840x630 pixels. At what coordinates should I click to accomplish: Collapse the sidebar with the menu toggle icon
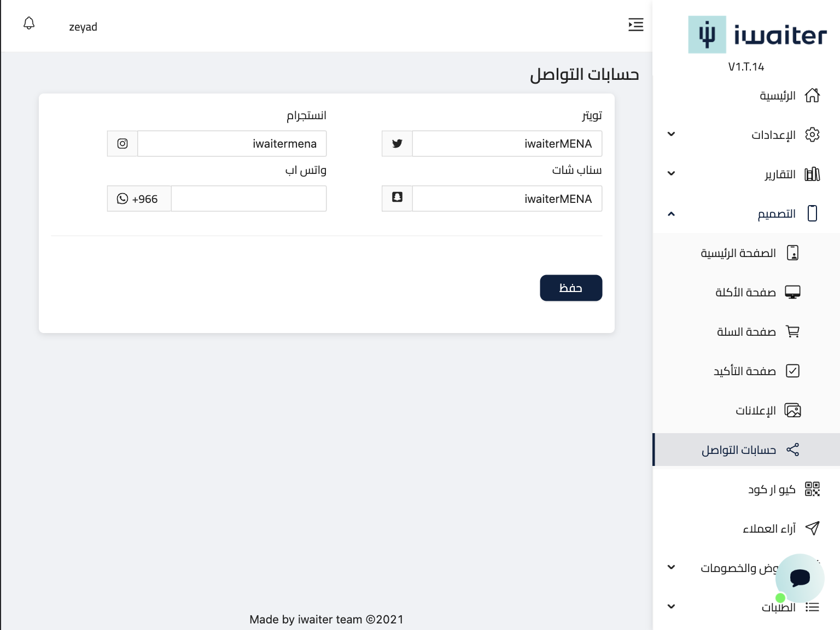(635, 25)
